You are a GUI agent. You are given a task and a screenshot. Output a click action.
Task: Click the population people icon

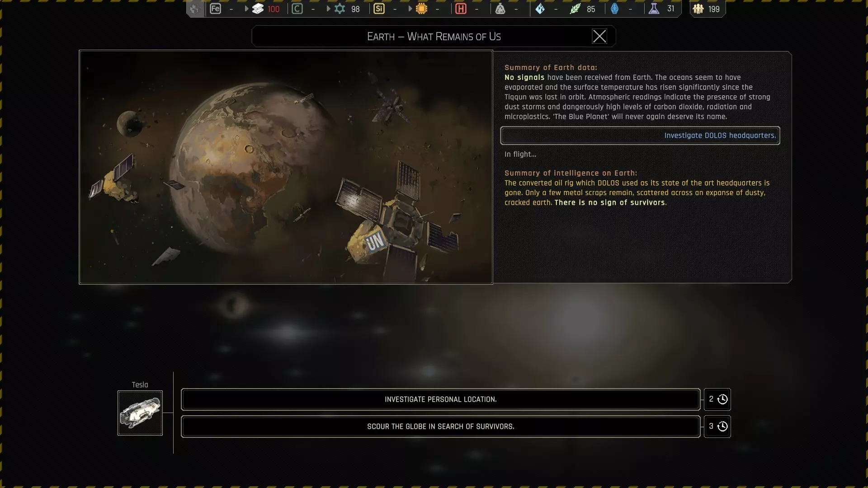(x=698, y=9)
